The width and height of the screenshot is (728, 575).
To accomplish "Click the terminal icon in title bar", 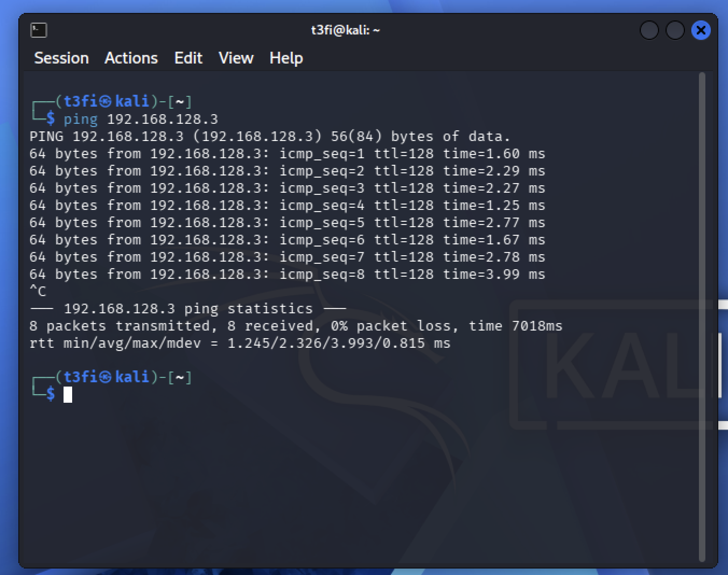I will pos(39,30).
